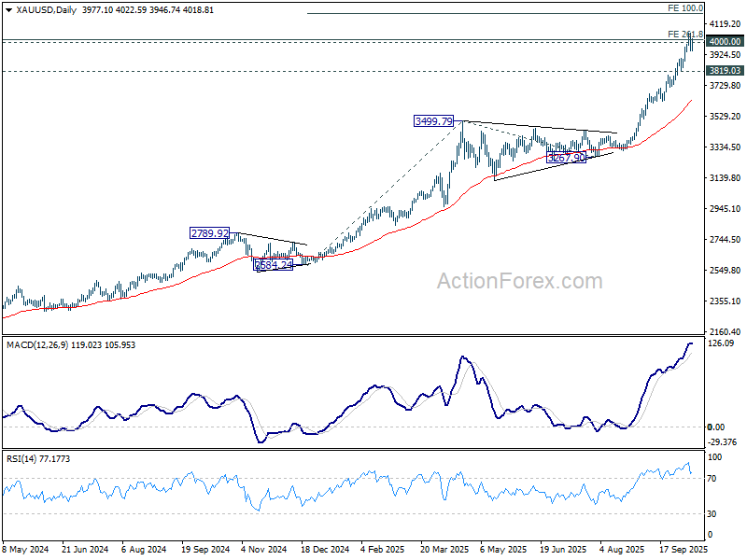Viewport: 747px width, 560px height.
Task: Click the 21 Jun 2024 date label
Action: point(85,550)
